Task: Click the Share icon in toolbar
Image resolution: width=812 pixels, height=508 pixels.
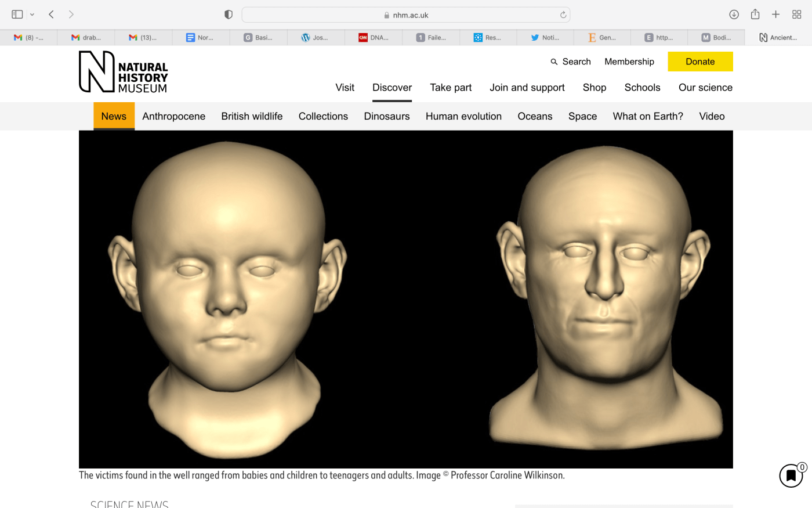Action: point(755,15)
